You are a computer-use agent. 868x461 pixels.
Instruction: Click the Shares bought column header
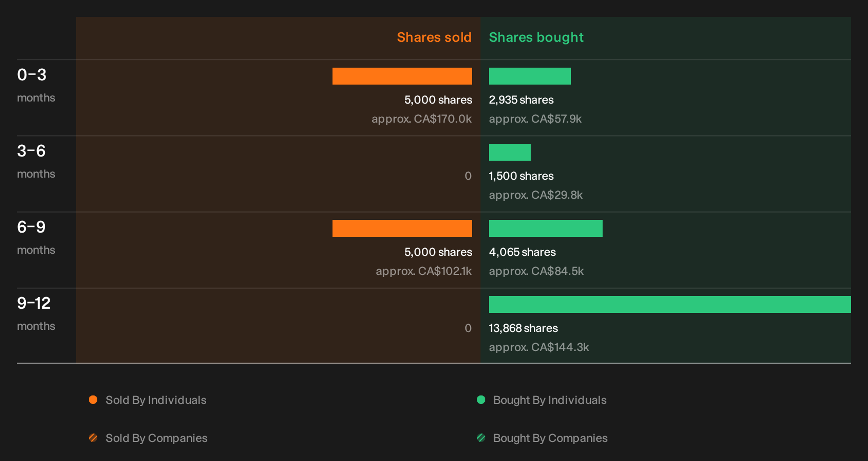pyautogui.click(x=536, y=38)
